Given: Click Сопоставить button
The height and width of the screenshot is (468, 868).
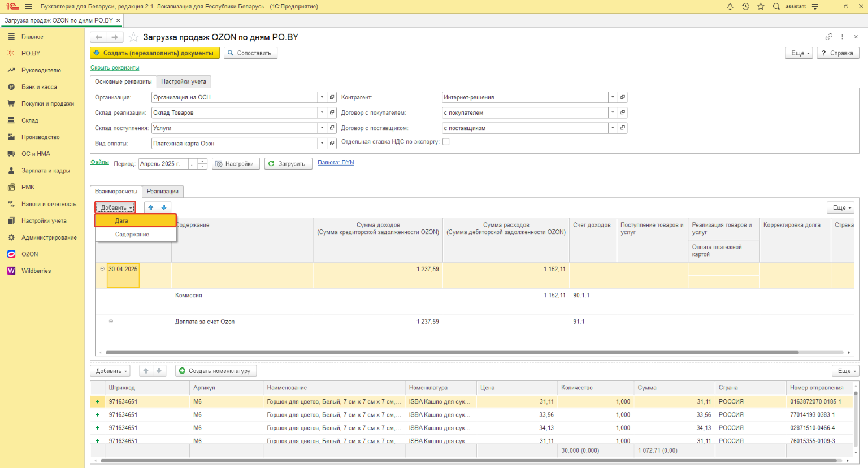Looking at the screenshot, I should (x=250, y=53).
